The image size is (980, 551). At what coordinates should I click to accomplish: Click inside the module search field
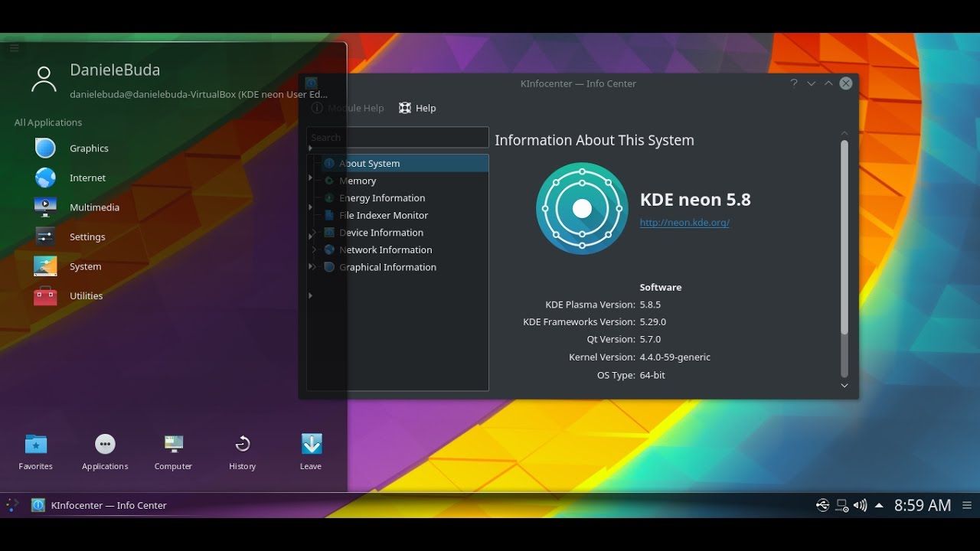398,137
